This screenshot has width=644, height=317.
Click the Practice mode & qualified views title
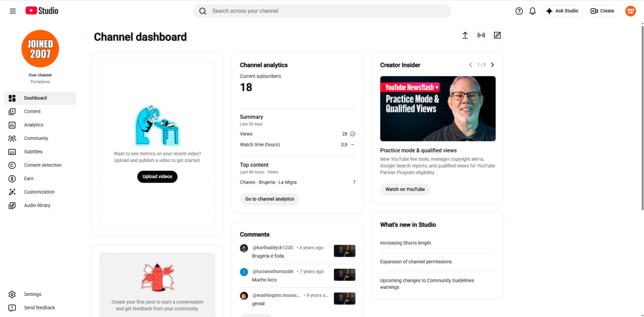point(419,150)
